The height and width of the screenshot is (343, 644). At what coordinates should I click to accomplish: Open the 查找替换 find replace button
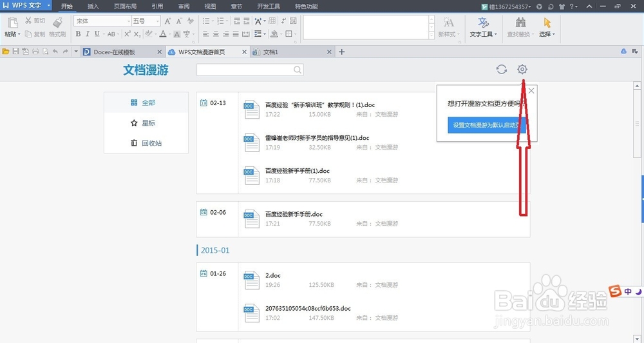(x=520, y=27)
